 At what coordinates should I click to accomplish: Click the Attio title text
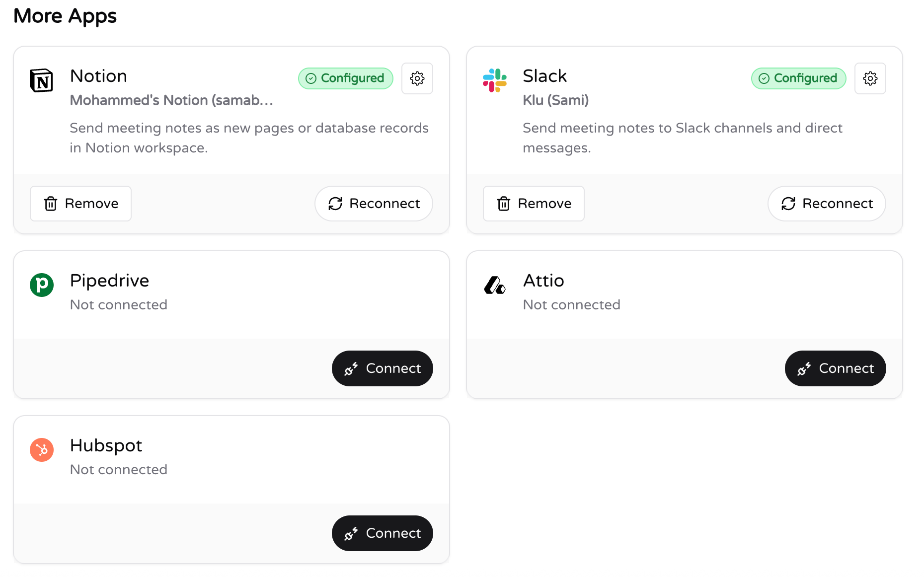(x=543, y=281)
